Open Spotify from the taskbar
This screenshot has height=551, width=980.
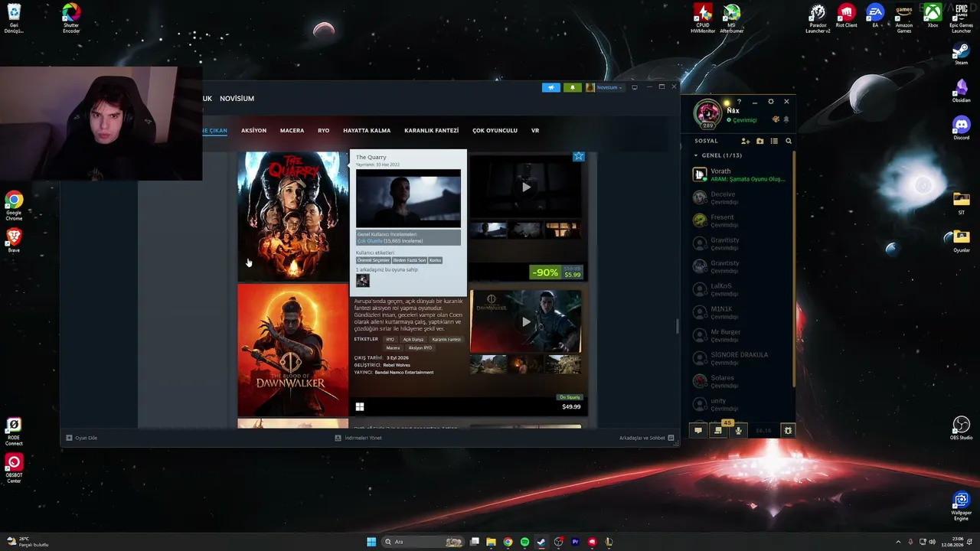pos(524,542)
